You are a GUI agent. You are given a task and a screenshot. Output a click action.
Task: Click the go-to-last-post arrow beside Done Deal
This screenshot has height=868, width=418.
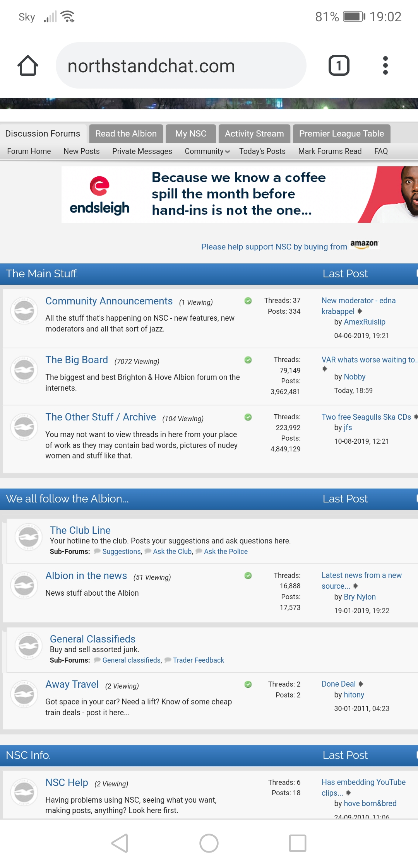coord(361,684)
